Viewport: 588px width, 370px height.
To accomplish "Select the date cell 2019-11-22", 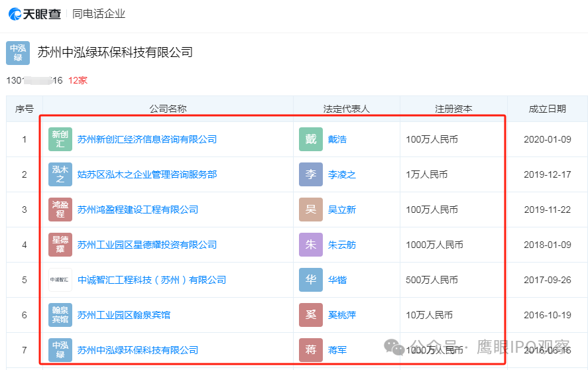I will pyautogui.click(x=548, y=210).
